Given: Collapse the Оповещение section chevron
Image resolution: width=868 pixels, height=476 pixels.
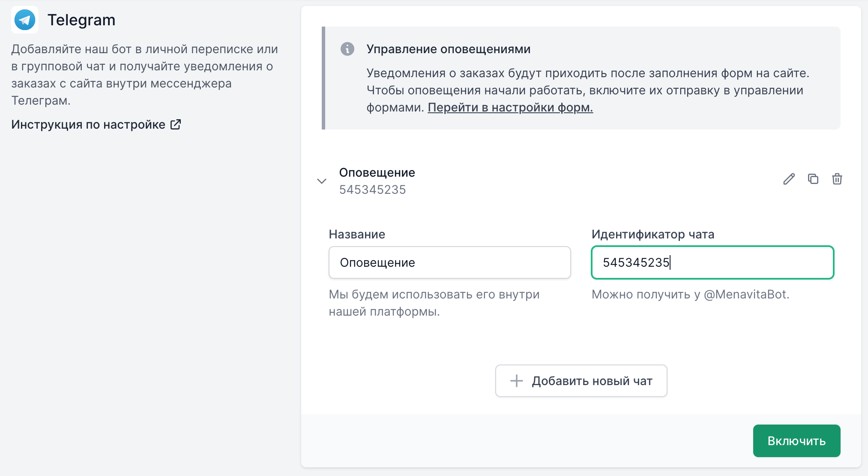Looking at the screenshot, I should (322, 181).
